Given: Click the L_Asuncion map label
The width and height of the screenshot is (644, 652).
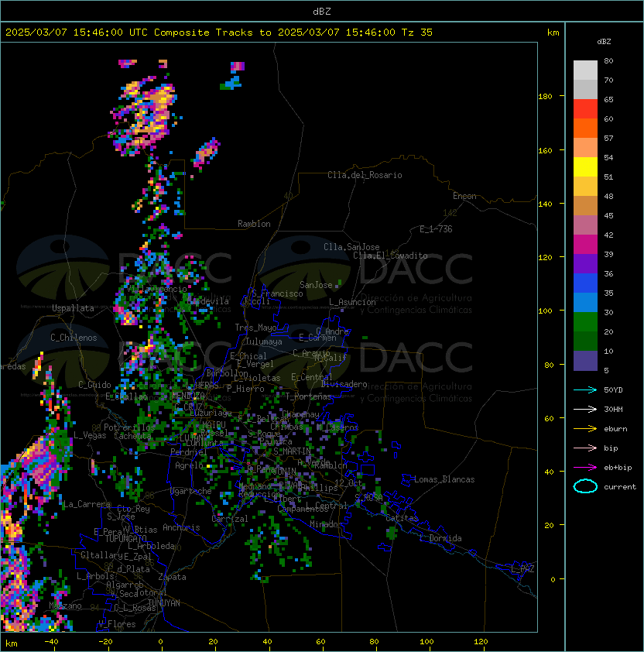Looking at the screenshot, I should click(x=352, y=302).
